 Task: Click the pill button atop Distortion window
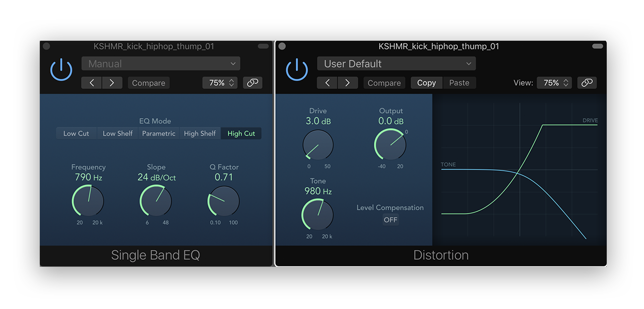pos(598,46)
